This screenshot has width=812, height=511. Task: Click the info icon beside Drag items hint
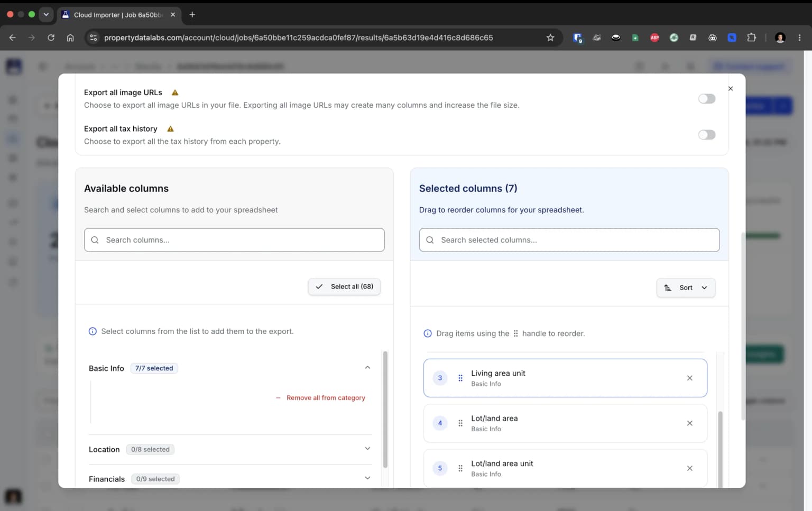pos(428,333)
